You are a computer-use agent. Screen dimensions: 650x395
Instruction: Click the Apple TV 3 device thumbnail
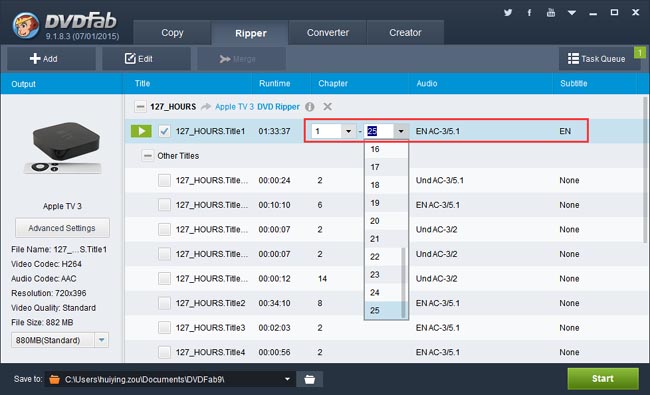[x=63, y=148]
